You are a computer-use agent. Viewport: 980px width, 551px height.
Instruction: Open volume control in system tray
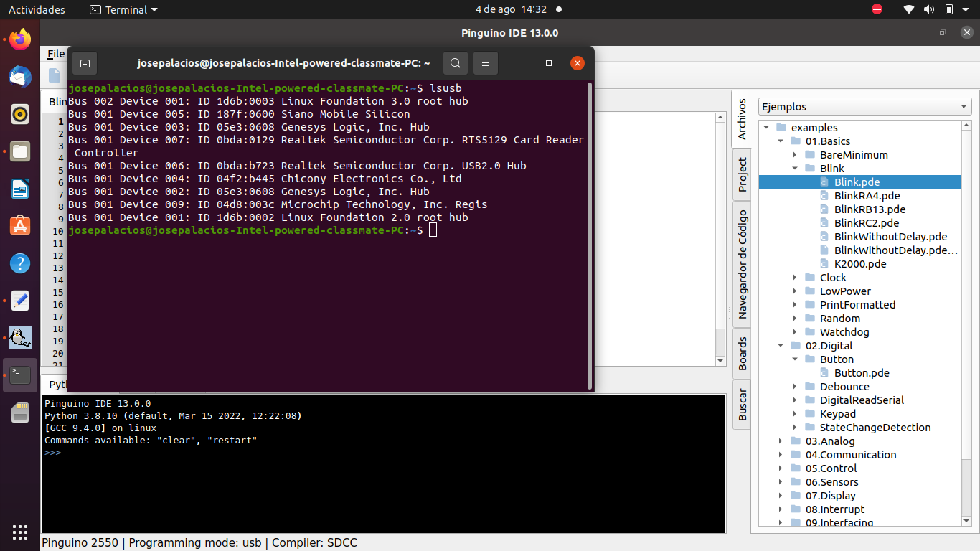pyautogui.click(x=929, y=9)
